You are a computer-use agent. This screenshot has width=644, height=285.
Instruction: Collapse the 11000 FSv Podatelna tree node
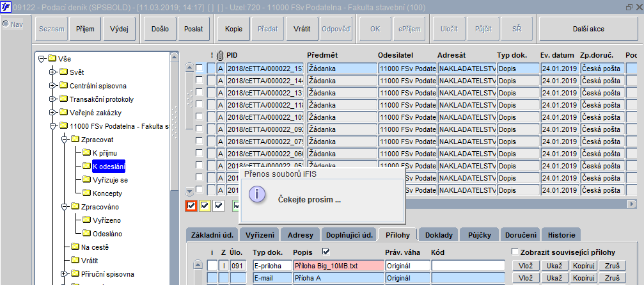(x=52, y=126)
